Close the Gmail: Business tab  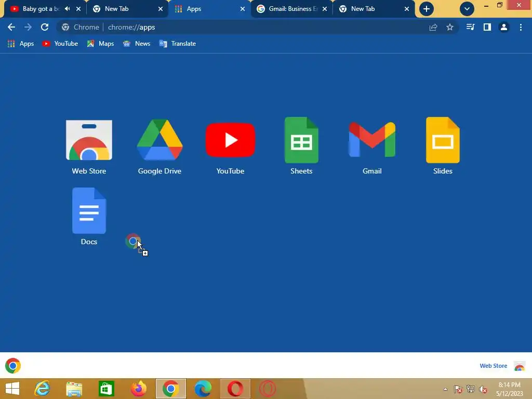[x=325, y=9]
